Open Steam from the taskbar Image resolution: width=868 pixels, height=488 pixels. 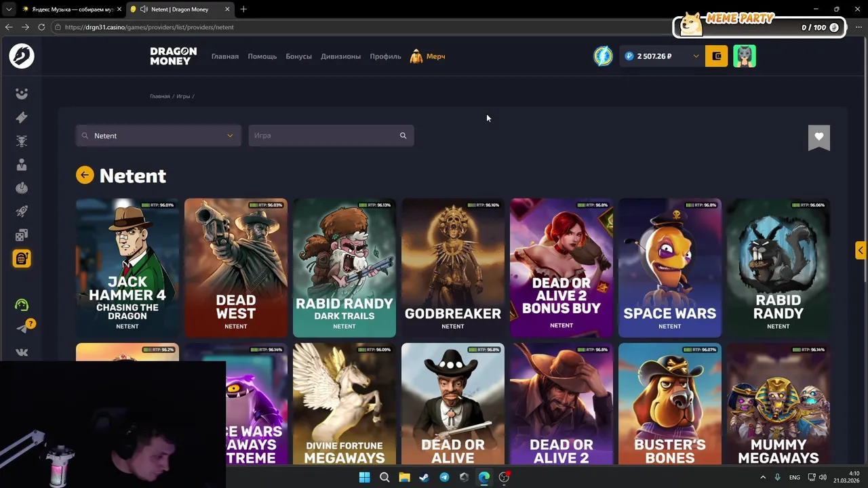point(424,477)
